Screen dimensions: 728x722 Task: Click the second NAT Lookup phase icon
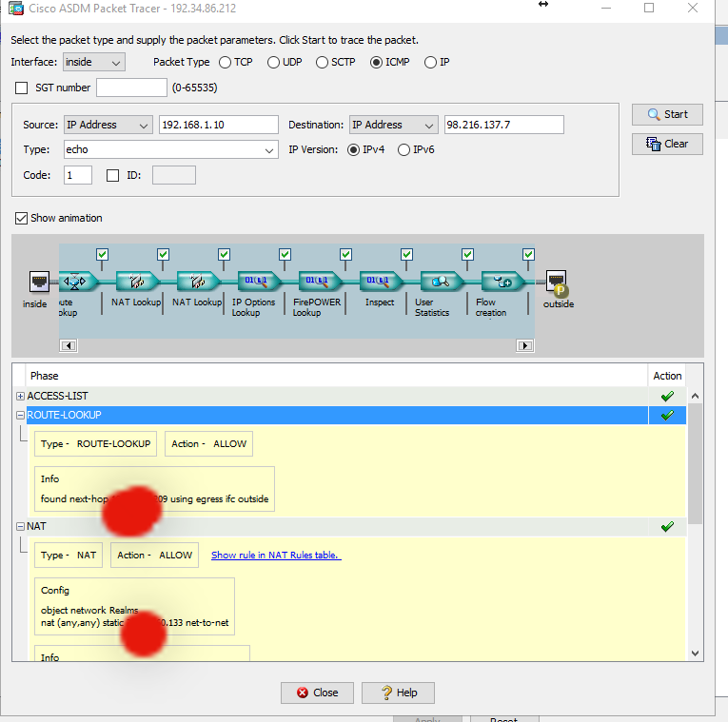click(198, 282)
